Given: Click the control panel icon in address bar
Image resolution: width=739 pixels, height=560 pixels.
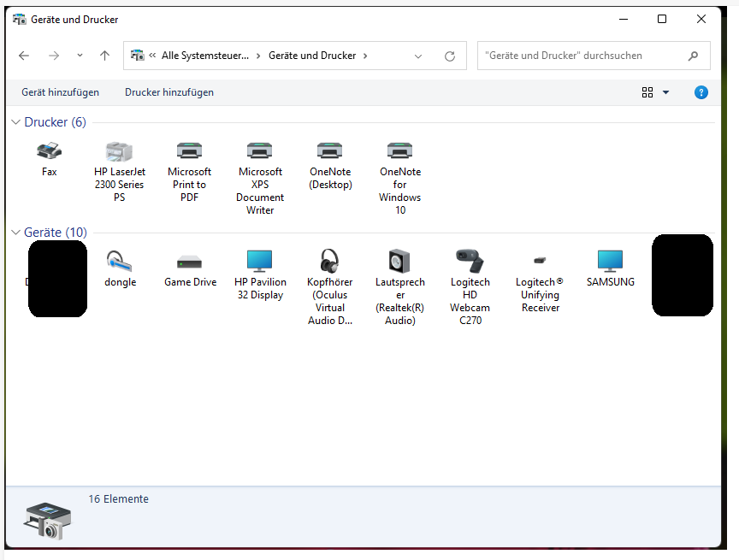Looking at the screenshot, I should (137, 56).
